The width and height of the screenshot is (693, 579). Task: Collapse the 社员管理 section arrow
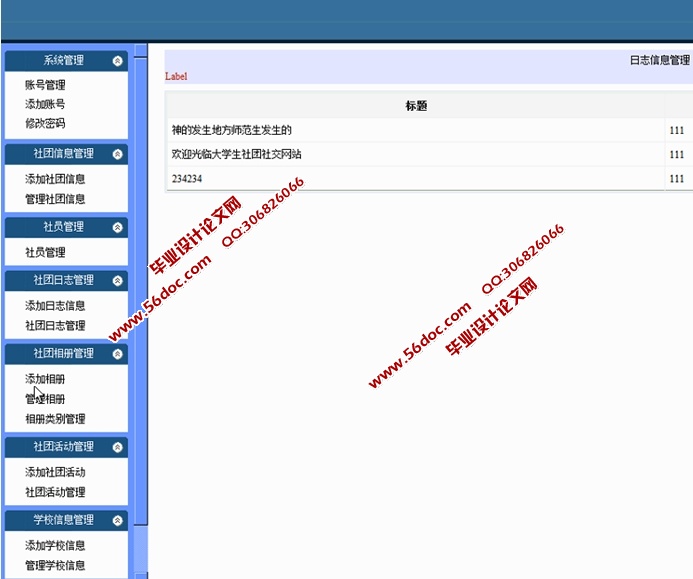click(117, 228)
